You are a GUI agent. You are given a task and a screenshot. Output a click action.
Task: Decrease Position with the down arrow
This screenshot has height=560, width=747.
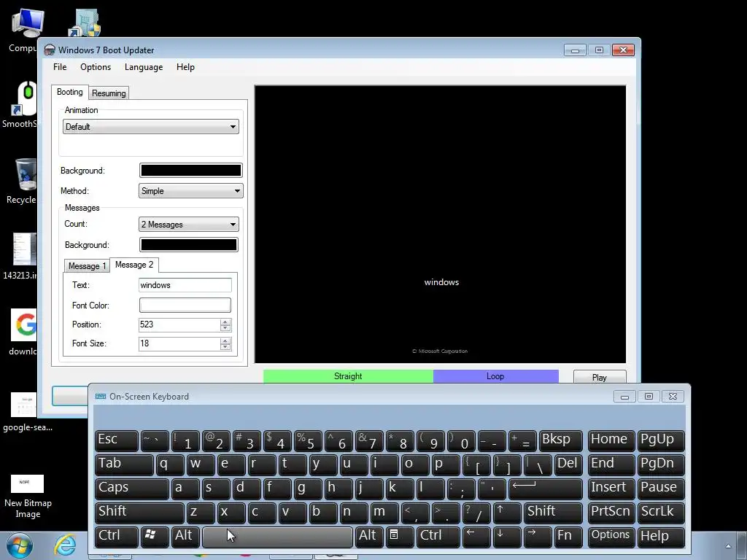tap(225, 328)
